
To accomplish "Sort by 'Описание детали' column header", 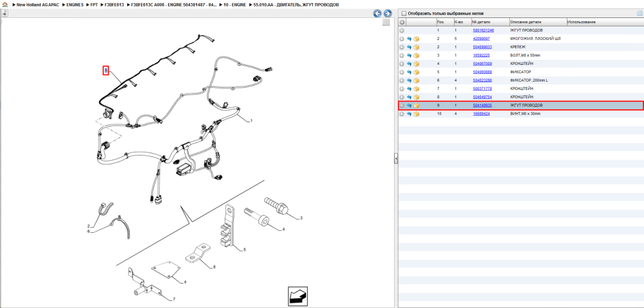I will click(538, 22).
